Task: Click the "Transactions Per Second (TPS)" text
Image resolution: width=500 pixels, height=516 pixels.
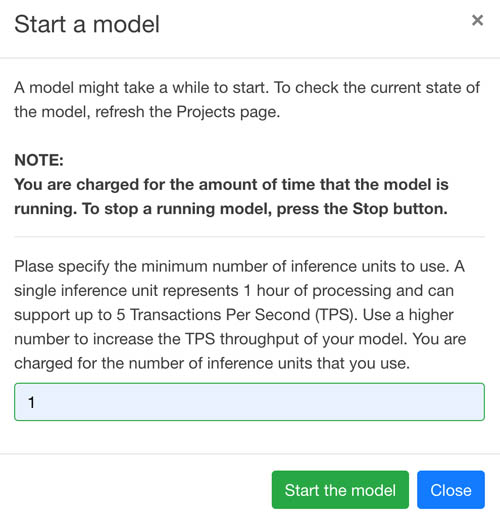Action: click(241, 315)
